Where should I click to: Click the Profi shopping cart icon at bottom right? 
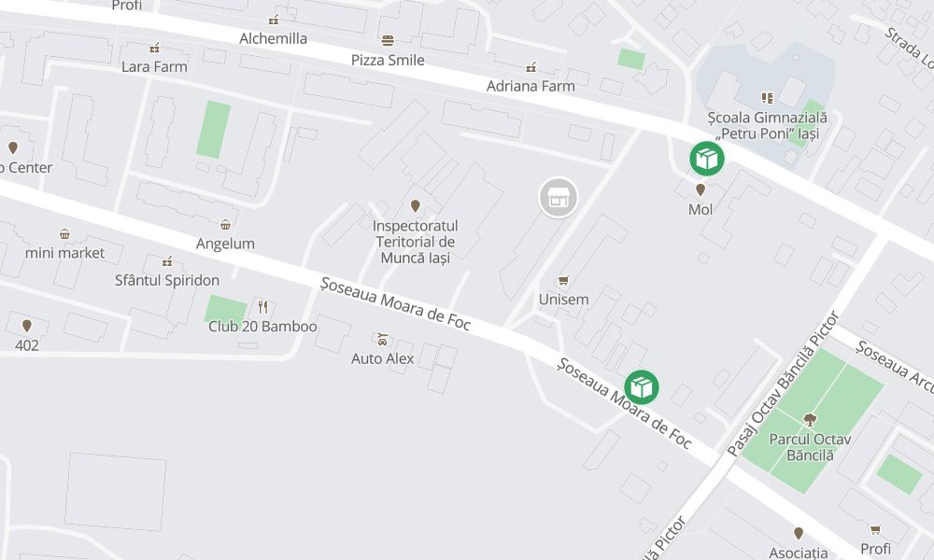(875, 529)
